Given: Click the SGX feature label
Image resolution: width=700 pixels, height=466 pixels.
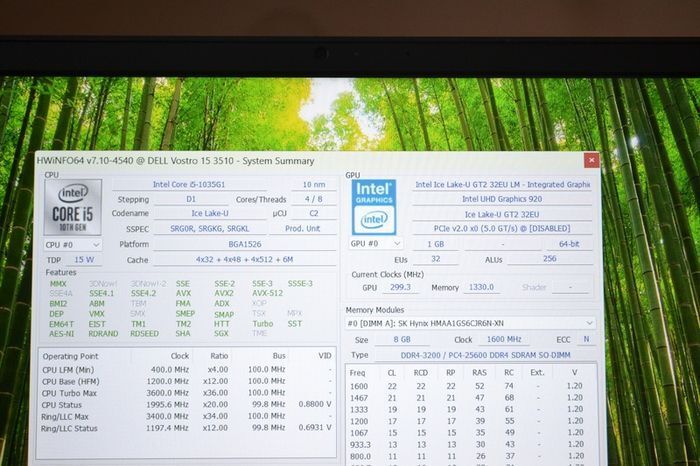Looking at the screenshot, I should point(221,333).
